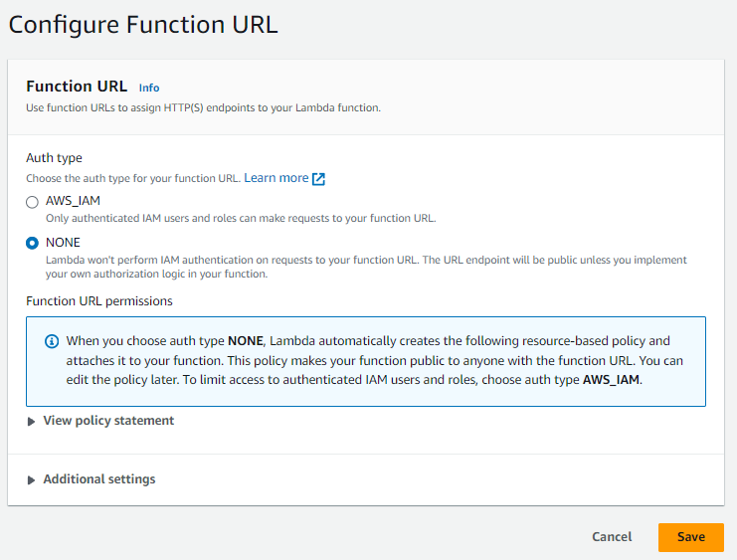Cancel the function URL configuration
Screen dimensions: 737x560
pos(612,537)
